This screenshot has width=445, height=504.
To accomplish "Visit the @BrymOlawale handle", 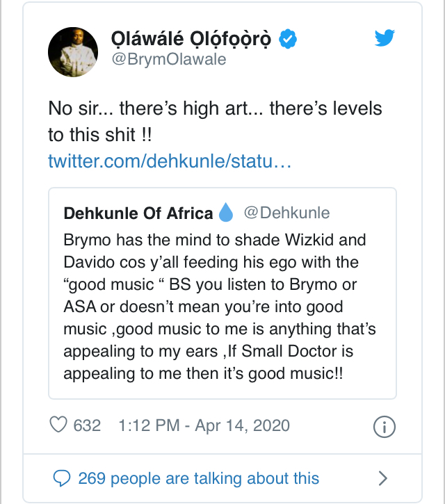I will click(x=168, y=60).
